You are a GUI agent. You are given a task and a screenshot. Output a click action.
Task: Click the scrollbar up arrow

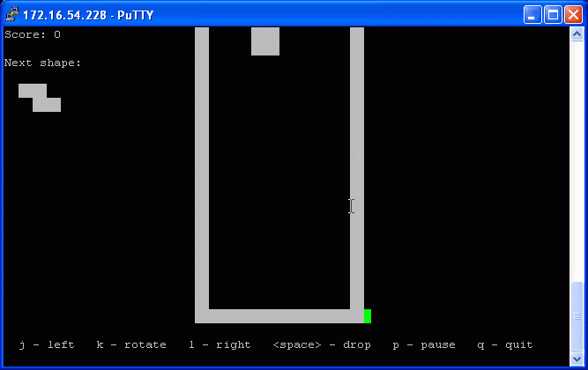tap(577, 34)
